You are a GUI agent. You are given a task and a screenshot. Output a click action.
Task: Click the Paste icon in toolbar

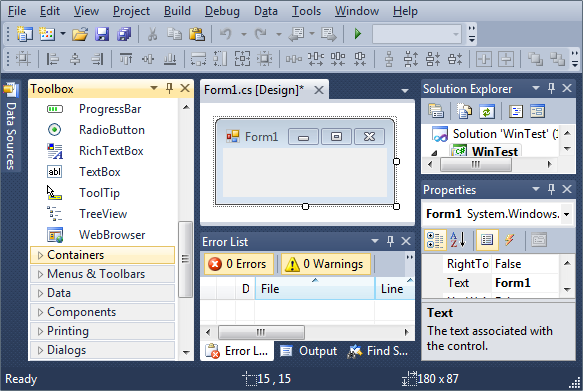point(197,34)
